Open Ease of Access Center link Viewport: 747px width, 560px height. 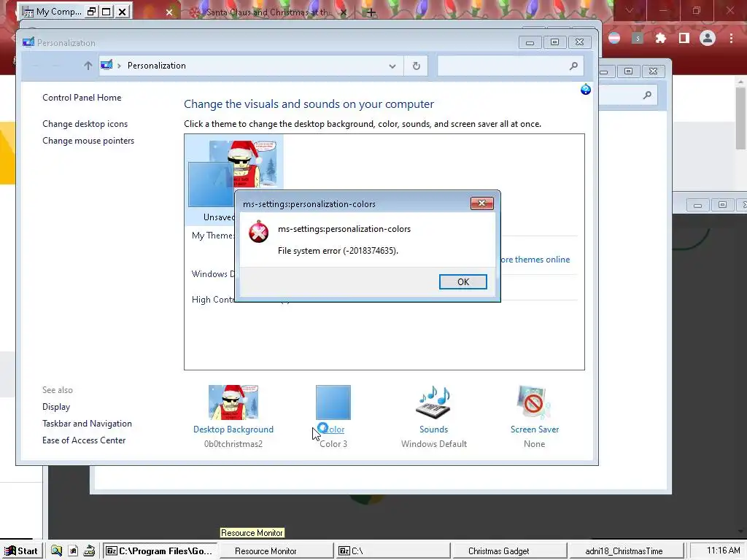pyautogui.click(x=84, y=440)
